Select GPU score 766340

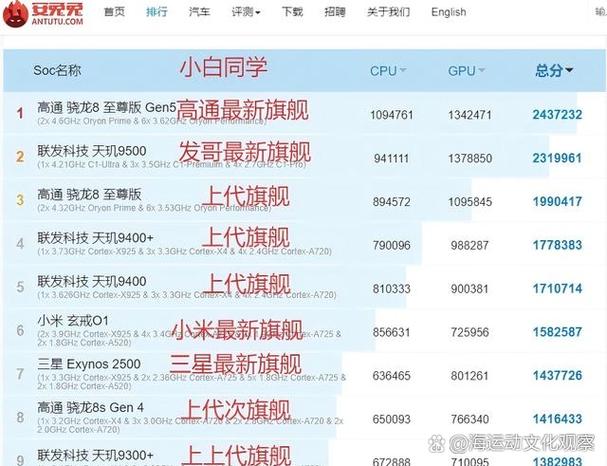pos(470,419)
